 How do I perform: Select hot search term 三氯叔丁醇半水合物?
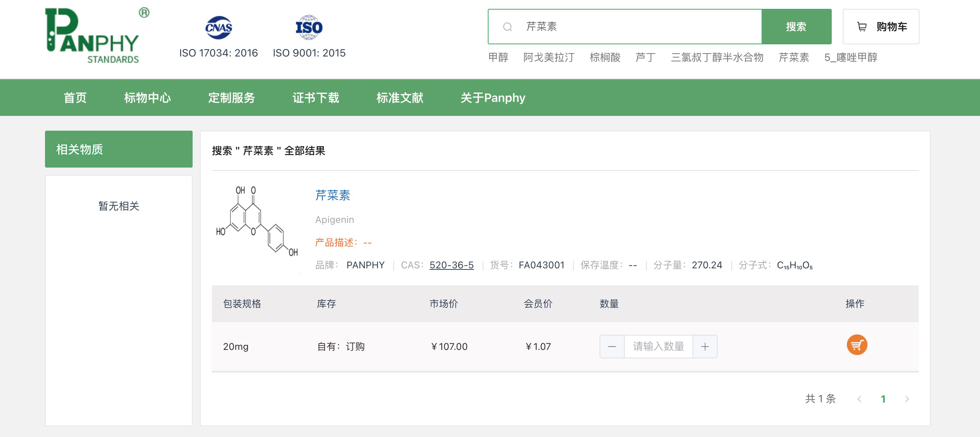717,58
